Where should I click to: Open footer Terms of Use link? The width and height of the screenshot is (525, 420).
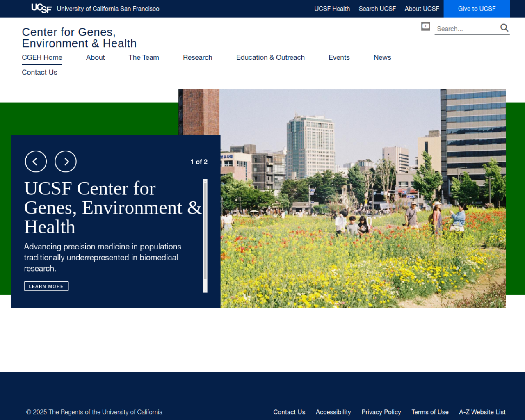430,412
